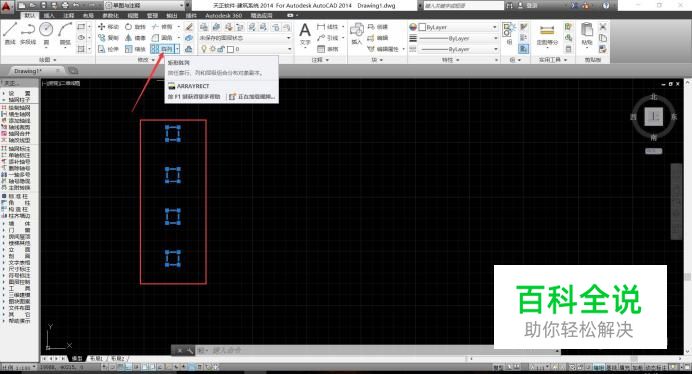Viewport: 692px width, 374px height.
Task: Select the large Text (文字) tool
Action: click(x=305, y=34)
